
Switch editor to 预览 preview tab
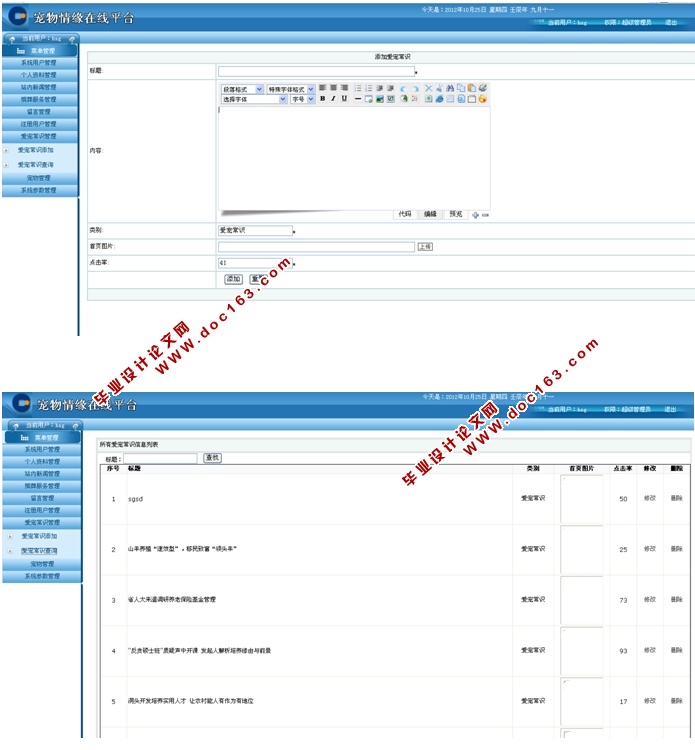click(456, 214)
